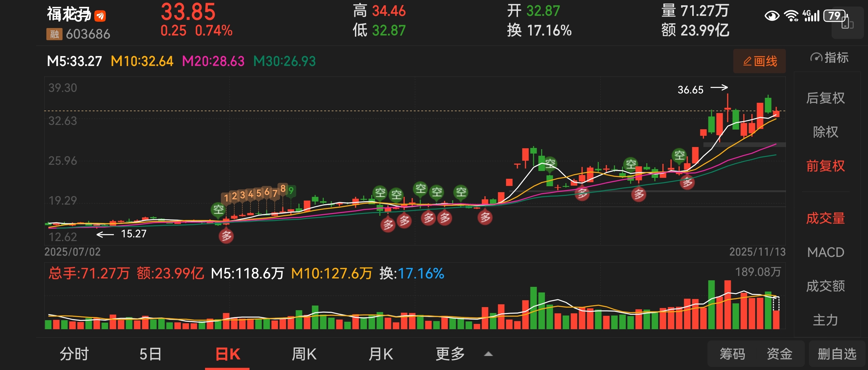Open the 指标 indicators panel
Image resolution: width=868 pixels, height=370 pixels.
829,58
